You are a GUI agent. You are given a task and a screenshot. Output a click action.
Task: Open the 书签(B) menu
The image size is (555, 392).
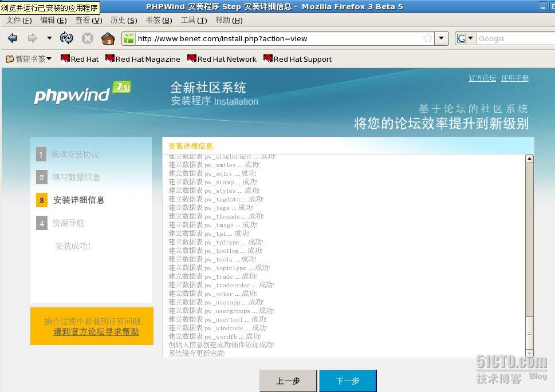point(159,20)
